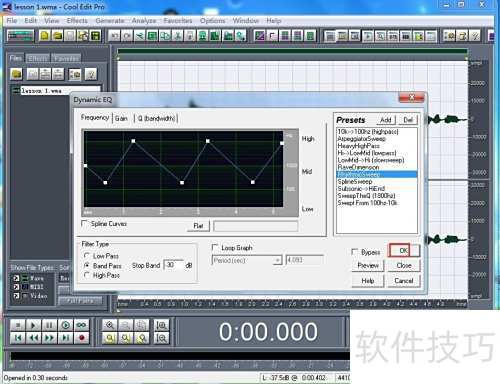This screenshot has height=384, width=500.
Task: Click the 0:00.000 time display
Action: 268,332
